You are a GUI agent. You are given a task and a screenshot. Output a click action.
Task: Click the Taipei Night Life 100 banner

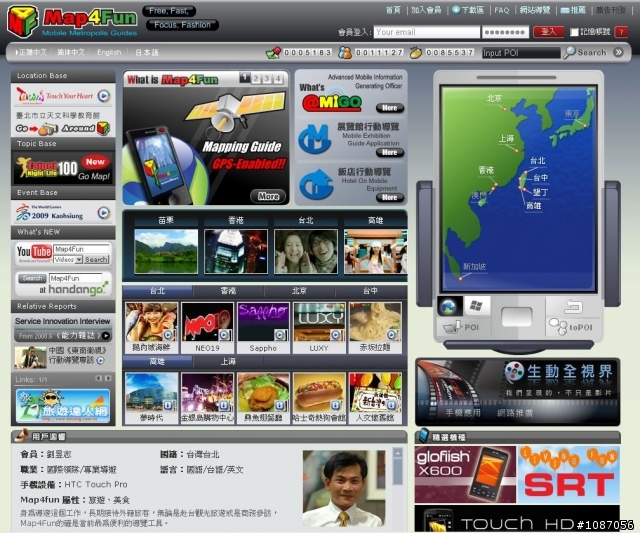click(x=63, y=168)
